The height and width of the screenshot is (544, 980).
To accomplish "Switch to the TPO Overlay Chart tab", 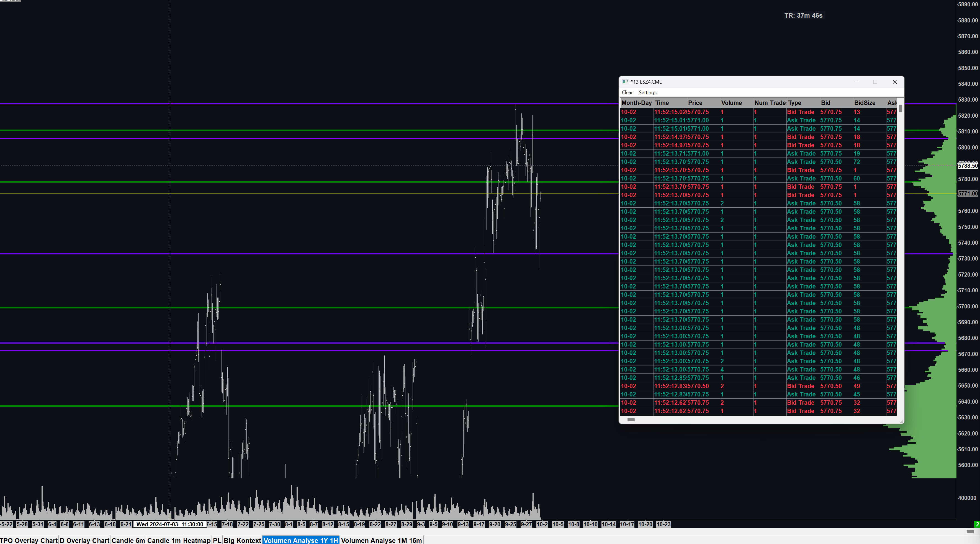I will pos(29,540).
